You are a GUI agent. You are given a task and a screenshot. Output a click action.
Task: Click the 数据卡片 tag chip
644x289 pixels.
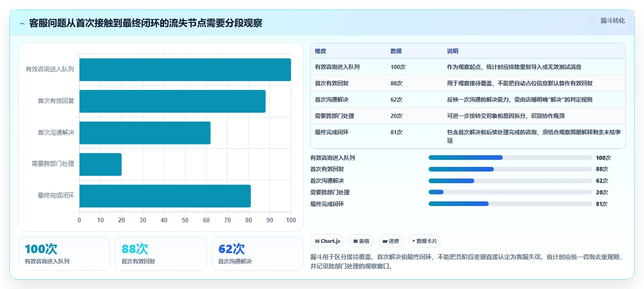(x=424, y=241)
